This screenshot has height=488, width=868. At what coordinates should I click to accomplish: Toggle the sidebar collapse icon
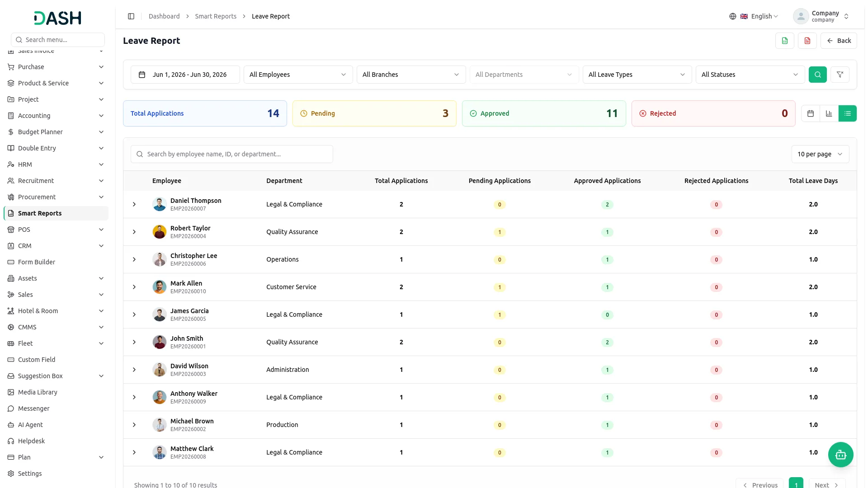coord(131,16)
